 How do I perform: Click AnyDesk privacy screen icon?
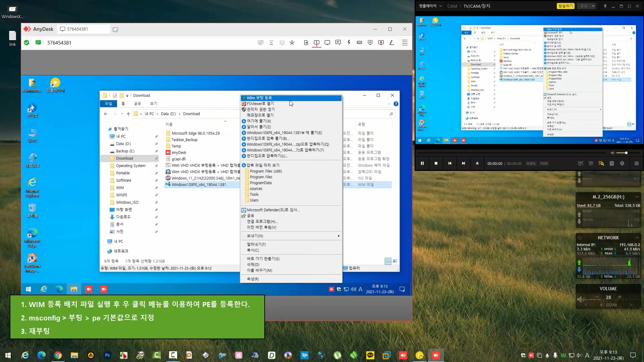pos(261,43)
